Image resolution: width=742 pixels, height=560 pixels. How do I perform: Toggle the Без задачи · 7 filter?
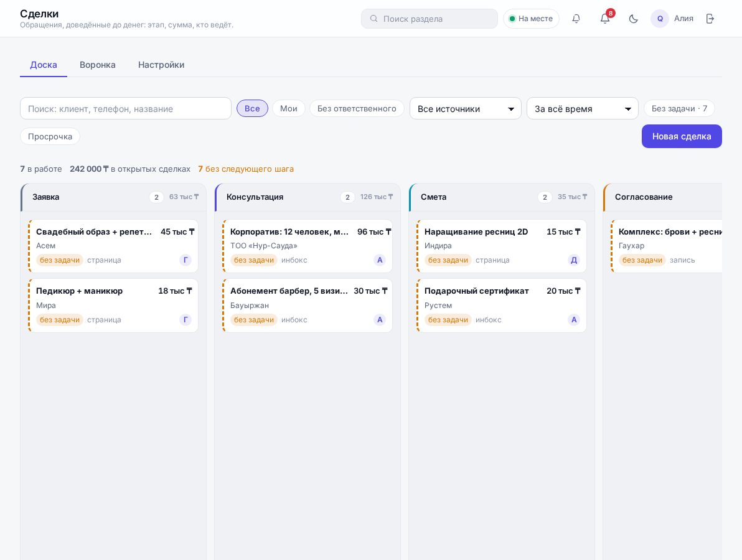coord(679,108)
